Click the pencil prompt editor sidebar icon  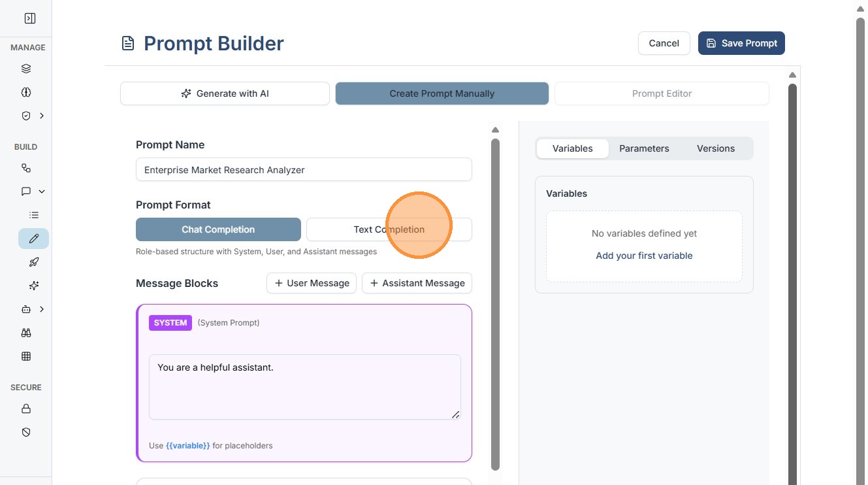coord(34,239)
